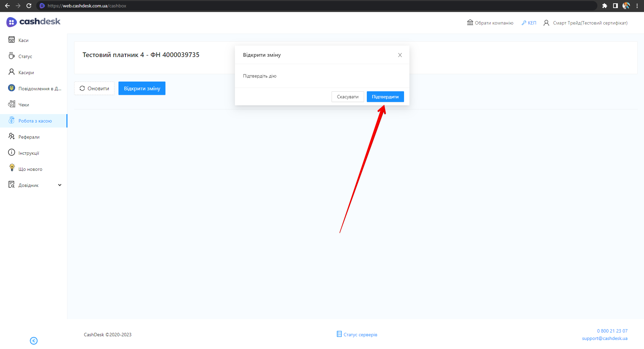
Task: Click the Оновити refresh button
Action: tap(94, 88)
